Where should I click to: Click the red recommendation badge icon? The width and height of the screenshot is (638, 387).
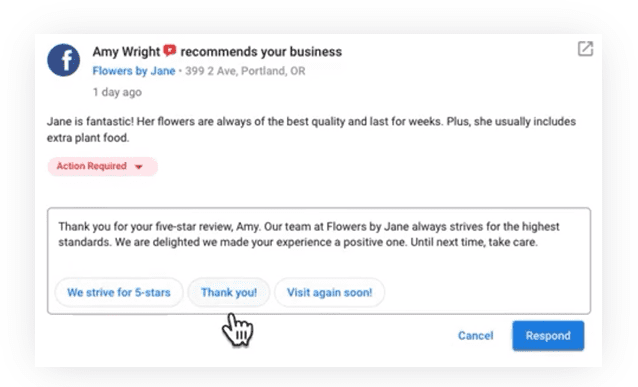tap(170, 50)
